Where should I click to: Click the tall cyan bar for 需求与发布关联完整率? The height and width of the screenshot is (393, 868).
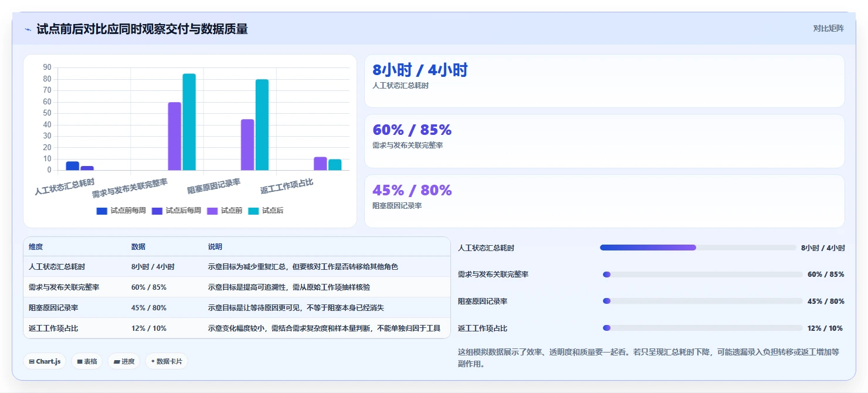pyautogui.click(x=189, y=122)
